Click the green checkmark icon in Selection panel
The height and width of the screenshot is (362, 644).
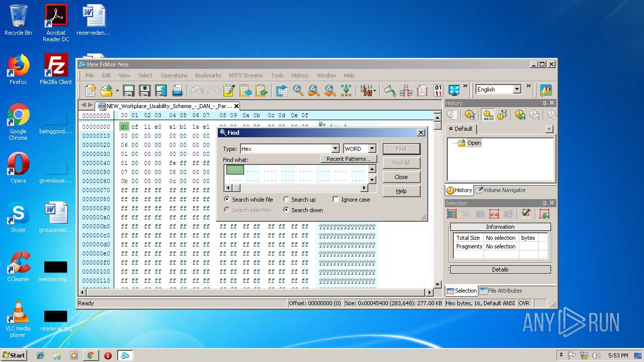pyautogui.click(x=526, y=214)
